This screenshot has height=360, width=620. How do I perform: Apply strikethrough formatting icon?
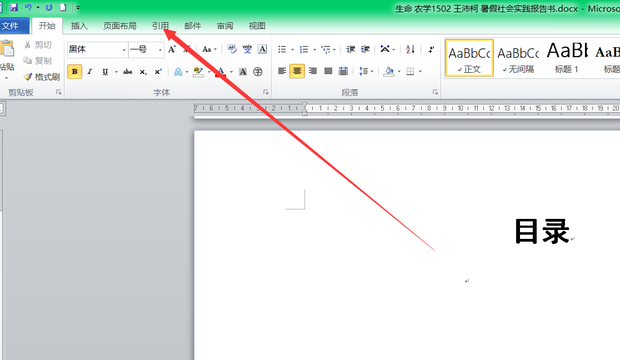[127, 72]
